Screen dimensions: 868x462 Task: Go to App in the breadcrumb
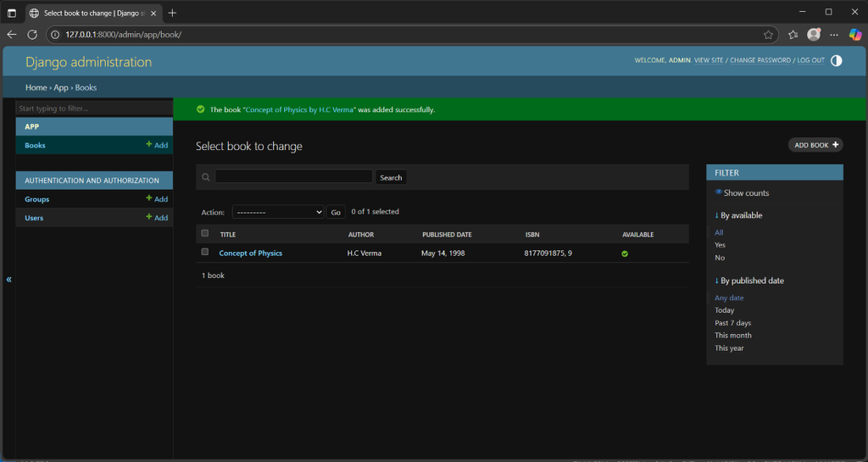tap(61, 87)
